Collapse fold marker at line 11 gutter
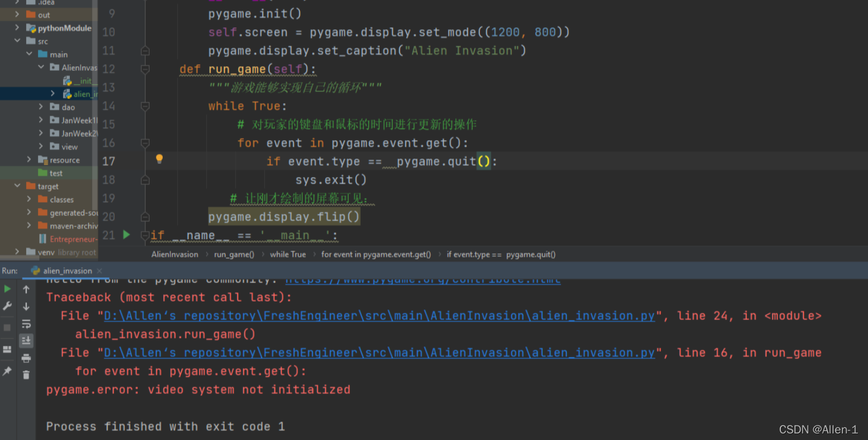The height and width of the screenshot is (440, 868). [145, 51]
